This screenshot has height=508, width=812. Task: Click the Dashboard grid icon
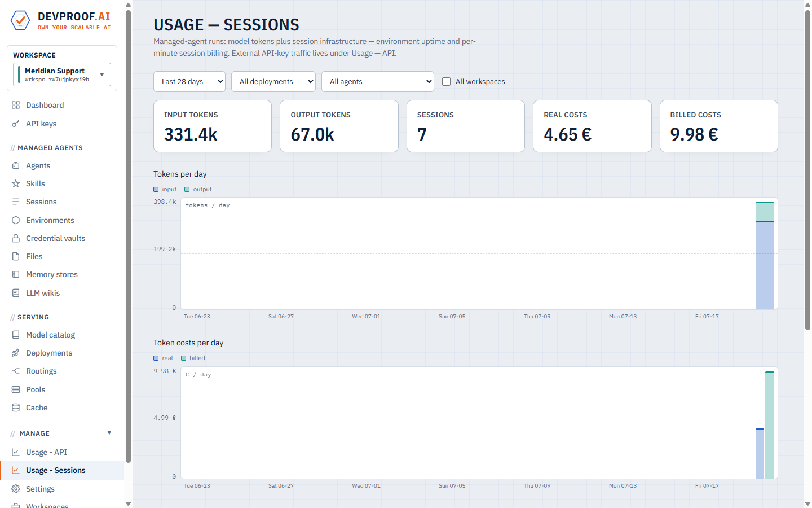click(x=16, y=105)
